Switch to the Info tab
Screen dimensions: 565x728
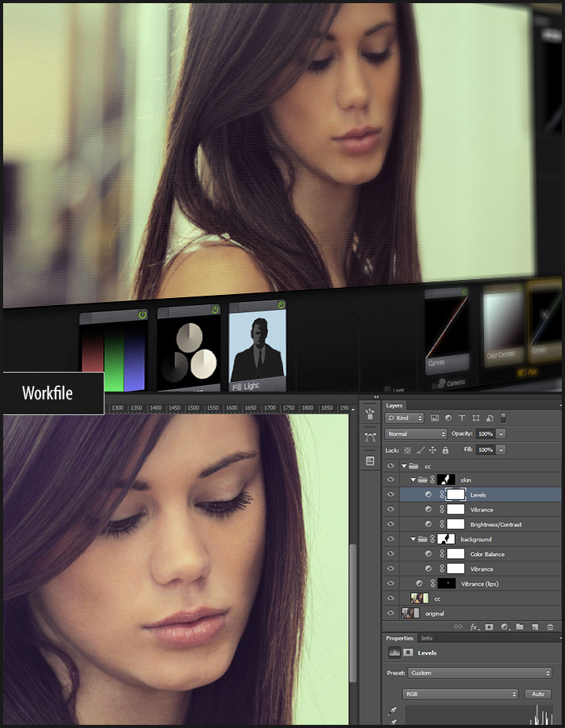(427, 638)
